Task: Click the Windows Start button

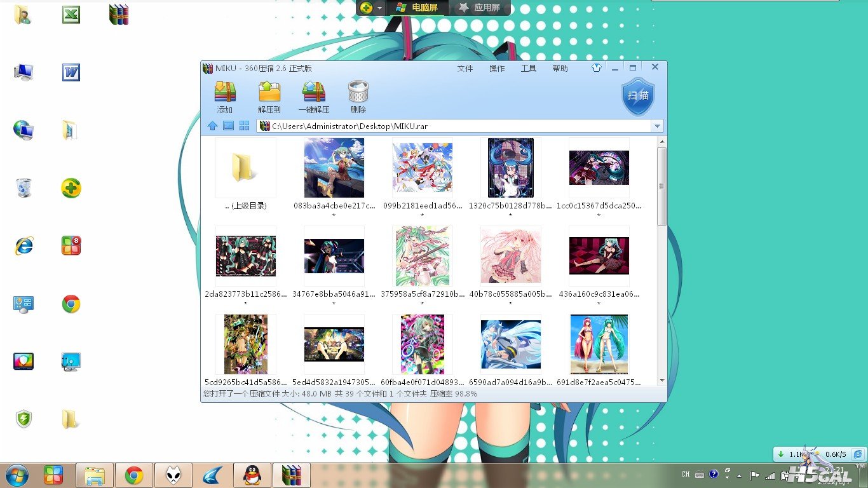Action: click(x=17, y=475)
